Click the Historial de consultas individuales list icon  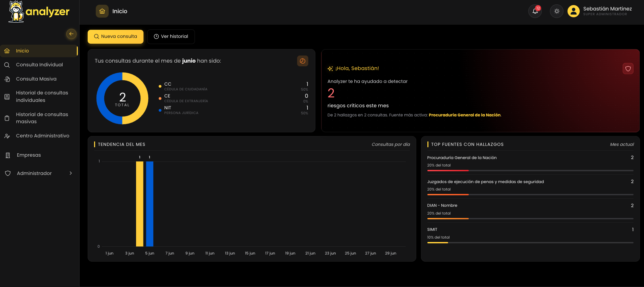click(7, 96)
